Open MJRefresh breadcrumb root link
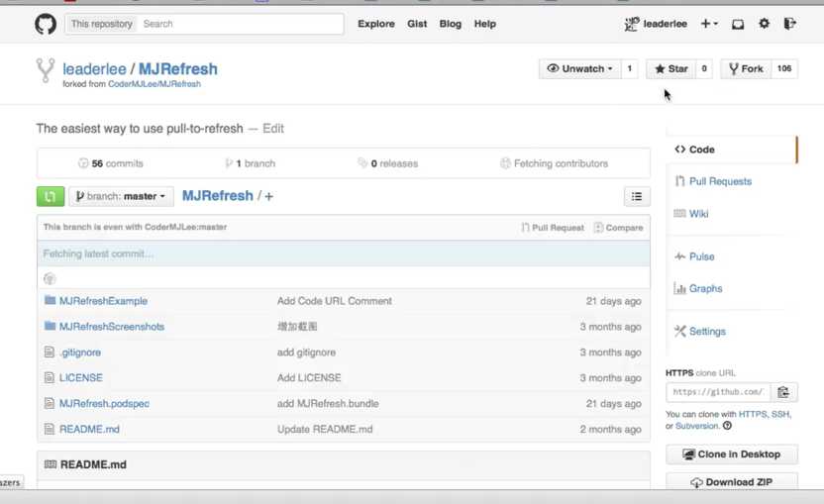Image resolution: width=824 pixels, height=504 pixels. pyautogui.click(x=218, y=196)
